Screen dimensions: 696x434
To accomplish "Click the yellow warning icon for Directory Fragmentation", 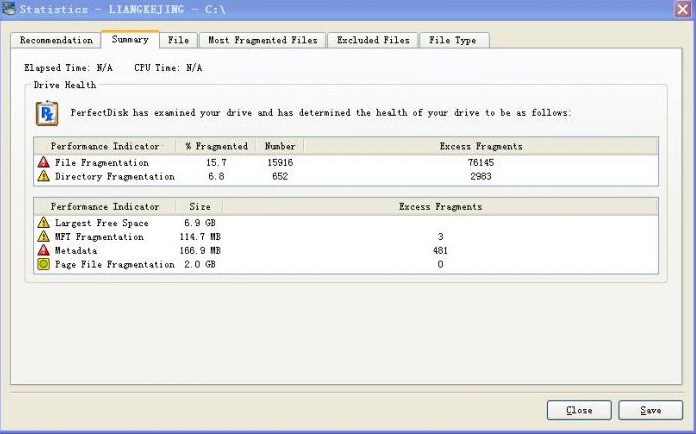I will (44, 176).
